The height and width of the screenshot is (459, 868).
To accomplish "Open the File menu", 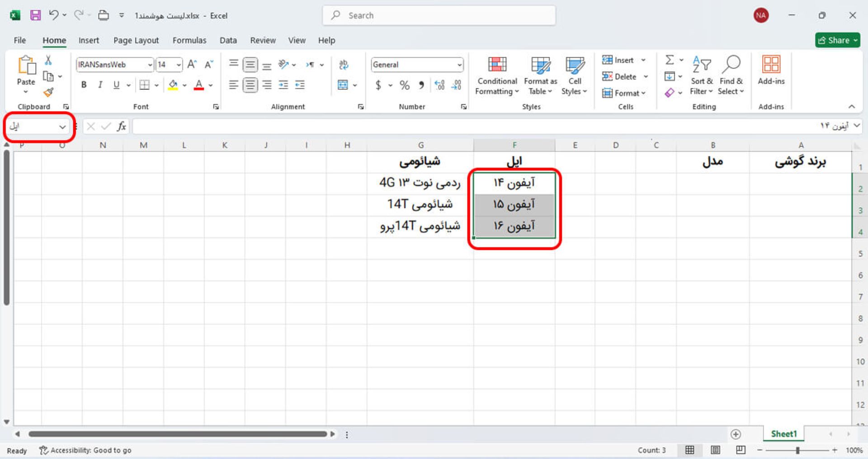I will click(x=20, y=40).
